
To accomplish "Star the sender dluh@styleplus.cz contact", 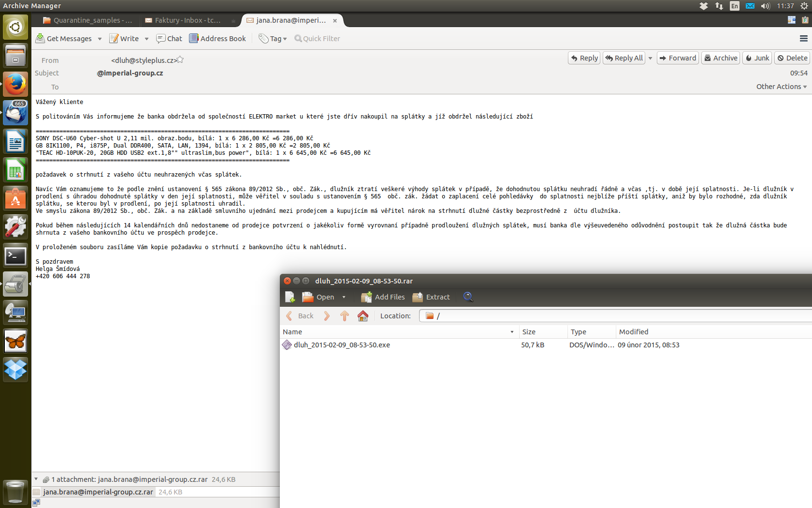I will [x=180, y=60].
